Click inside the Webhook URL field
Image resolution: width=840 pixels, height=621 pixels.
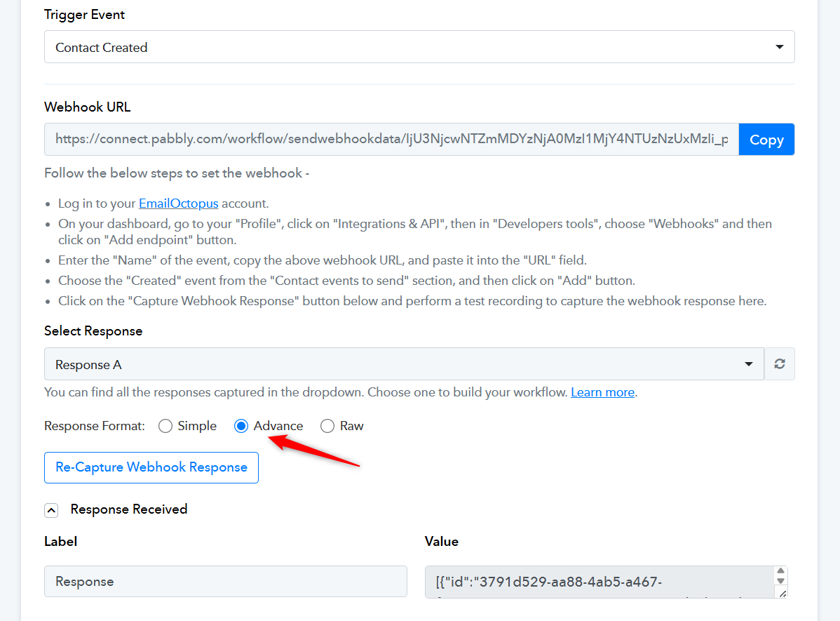(391, 140)
